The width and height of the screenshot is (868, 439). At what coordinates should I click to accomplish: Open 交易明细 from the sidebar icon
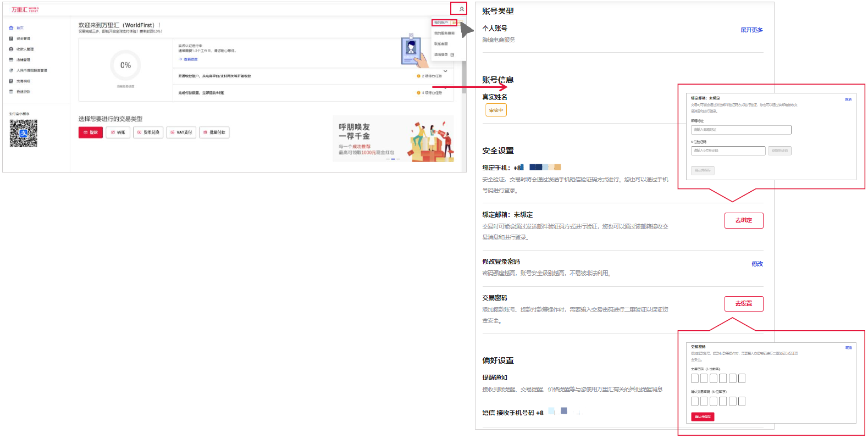(x=11, y=81)
